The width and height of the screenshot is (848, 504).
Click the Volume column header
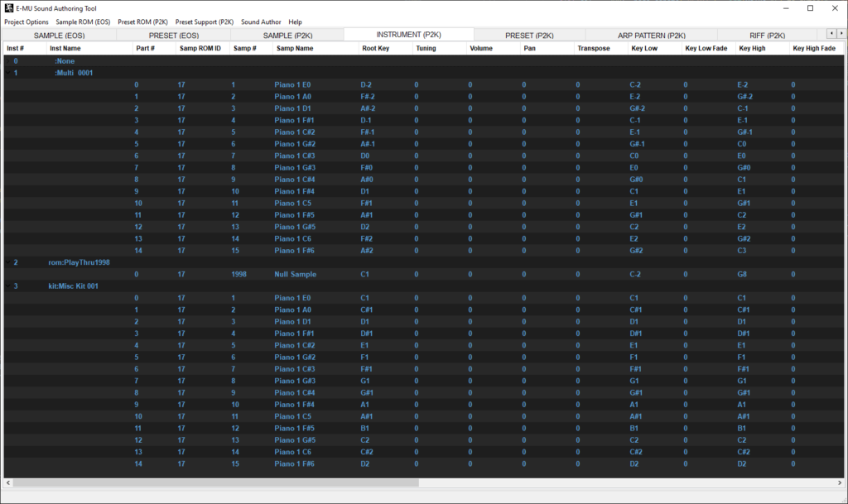point(494,48)
